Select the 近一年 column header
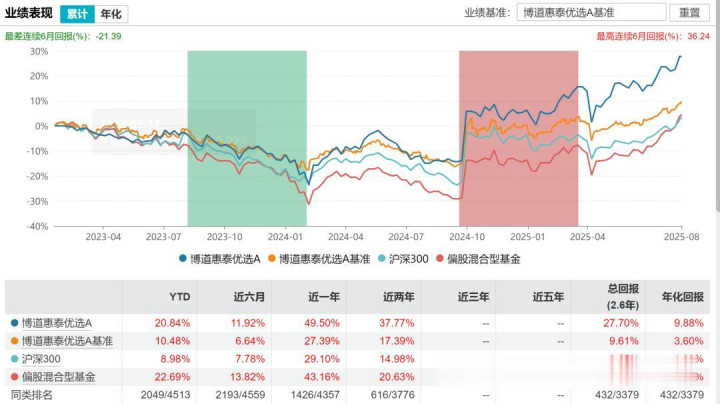720x404 pixels. [x=326, y=297]
